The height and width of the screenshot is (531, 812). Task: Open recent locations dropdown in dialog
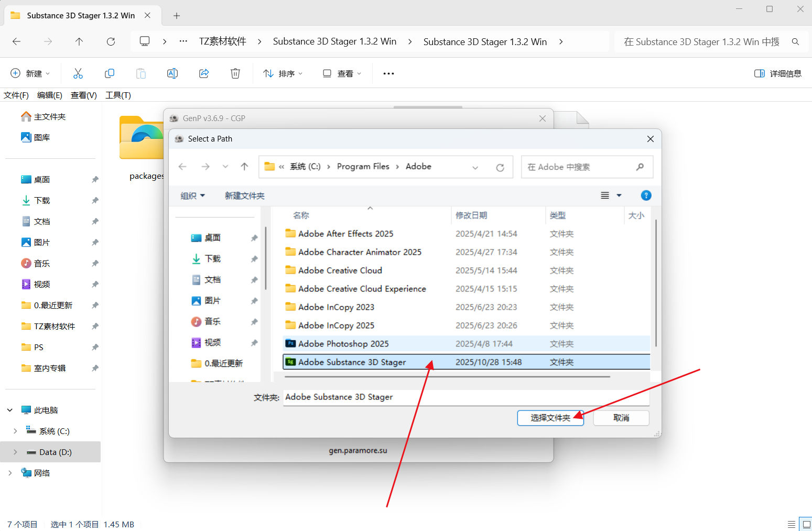[225, 167]
